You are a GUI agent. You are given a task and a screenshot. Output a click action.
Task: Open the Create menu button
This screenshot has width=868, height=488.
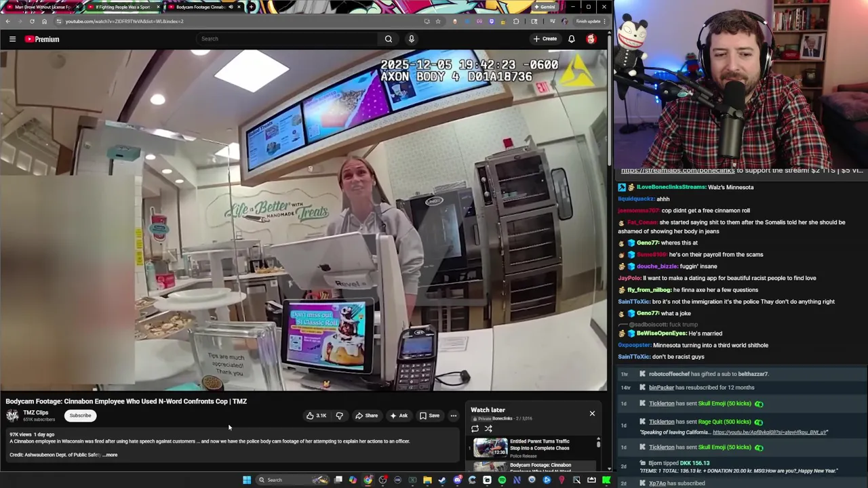[545, 39]
